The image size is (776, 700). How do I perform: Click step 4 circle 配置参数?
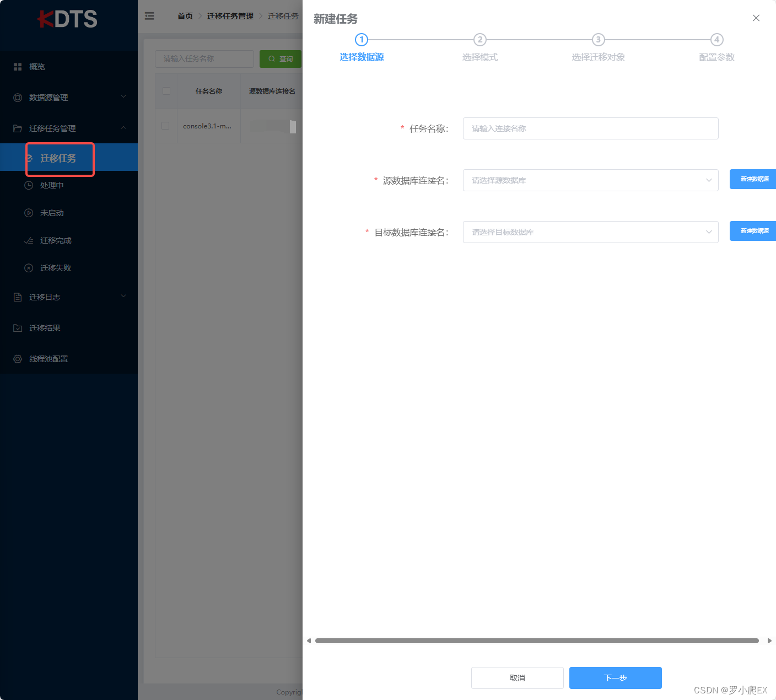717,40
